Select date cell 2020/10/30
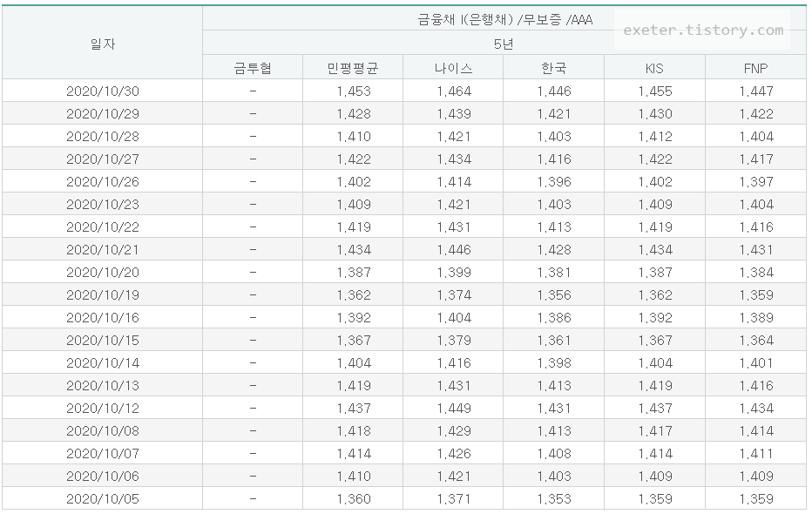Image resolution: width=812 pixels, height=514 pixels. point(103,91)
